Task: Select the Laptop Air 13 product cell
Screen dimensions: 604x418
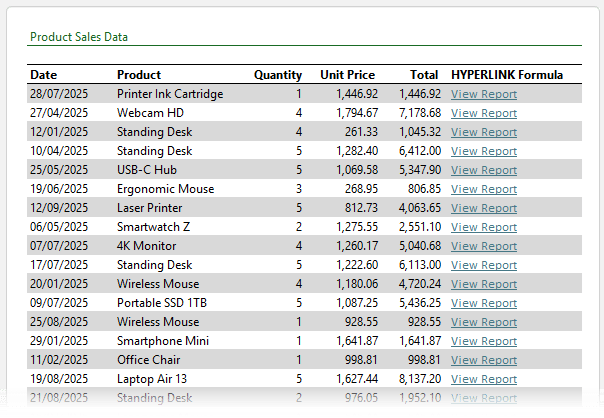Action: (x=152, y=379)
